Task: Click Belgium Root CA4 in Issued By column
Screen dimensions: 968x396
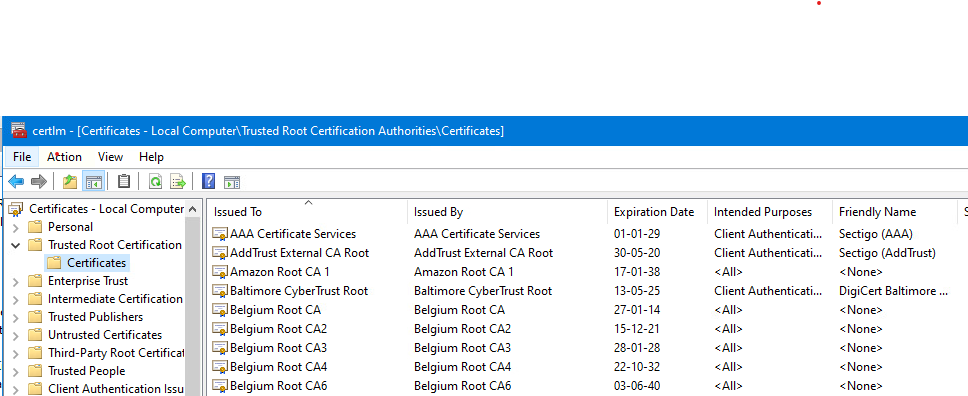Action: (462, 367)
